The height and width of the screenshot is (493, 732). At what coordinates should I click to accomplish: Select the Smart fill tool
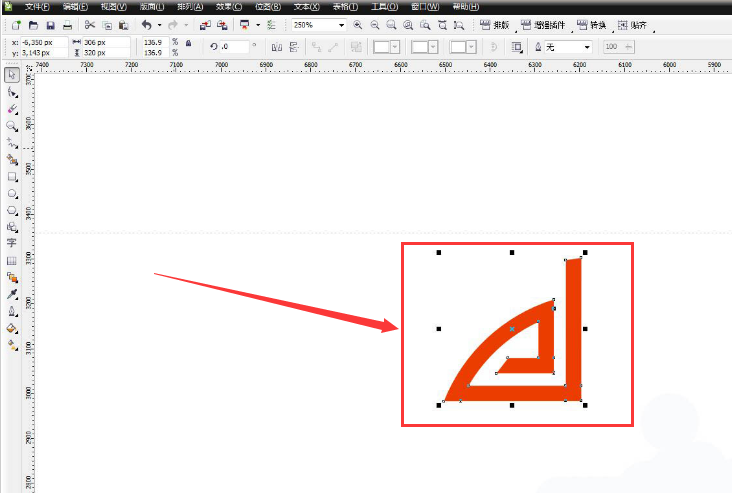tap(12, 160)
